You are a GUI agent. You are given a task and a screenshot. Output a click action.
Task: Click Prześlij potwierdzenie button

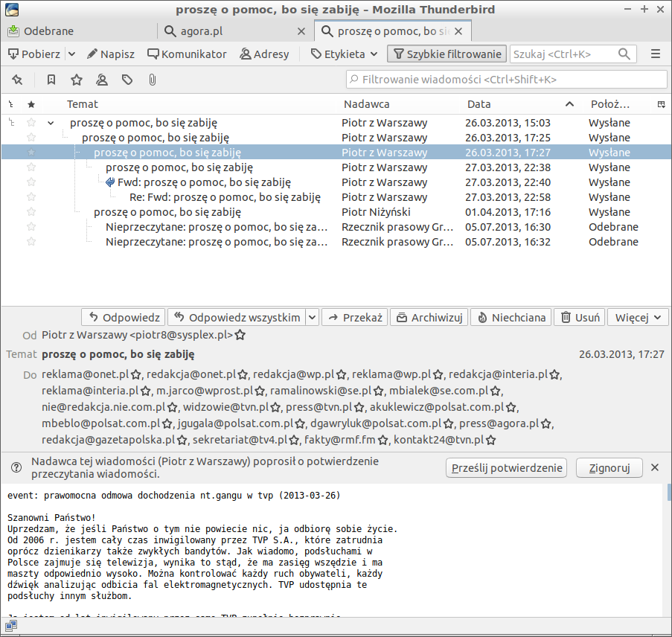[507, 467]
